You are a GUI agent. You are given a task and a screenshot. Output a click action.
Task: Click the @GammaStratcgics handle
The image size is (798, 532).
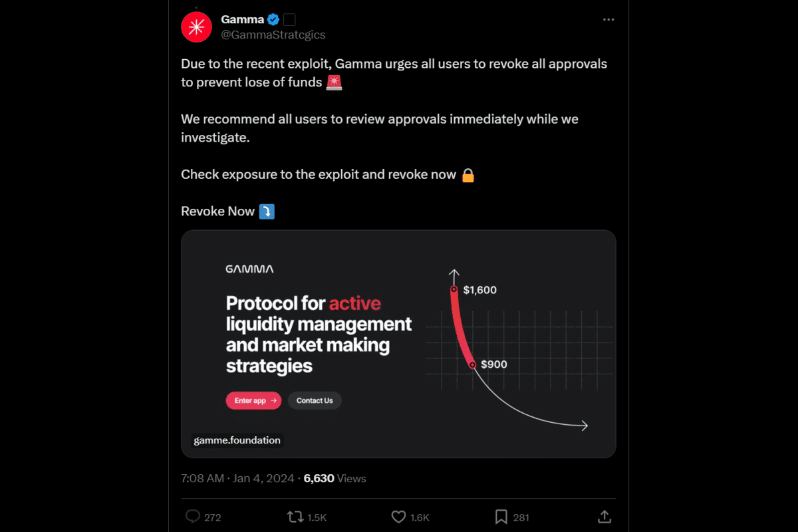click(x=273, y=35)
